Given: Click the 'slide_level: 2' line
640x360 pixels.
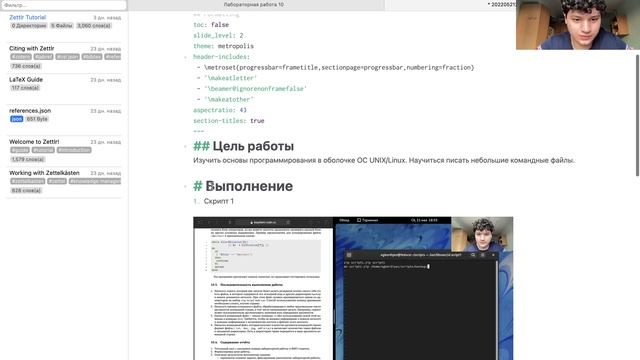Looking at the screenshot, I should 218,36.
